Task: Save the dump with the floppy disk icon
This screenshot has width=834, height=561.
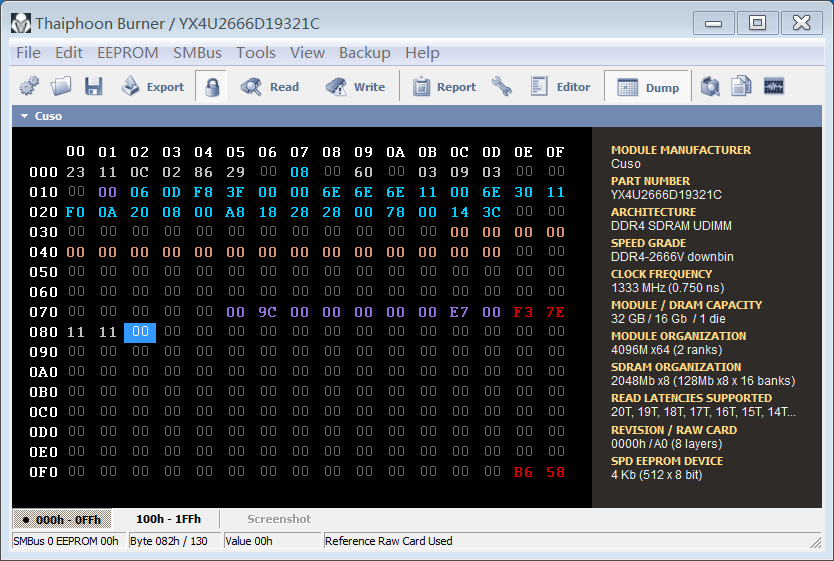Action: (94, 87)
